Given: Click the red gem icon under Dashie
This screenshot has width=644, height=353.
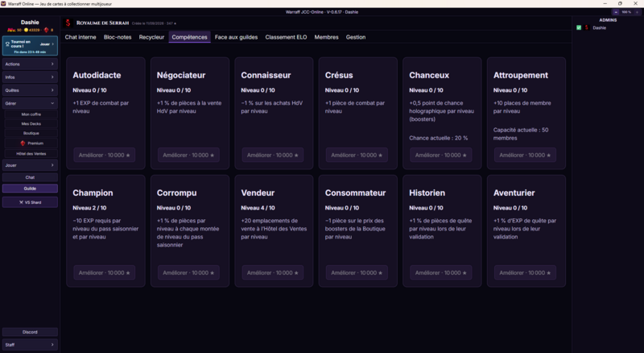Looking at the screenshot, I should 46,30.
